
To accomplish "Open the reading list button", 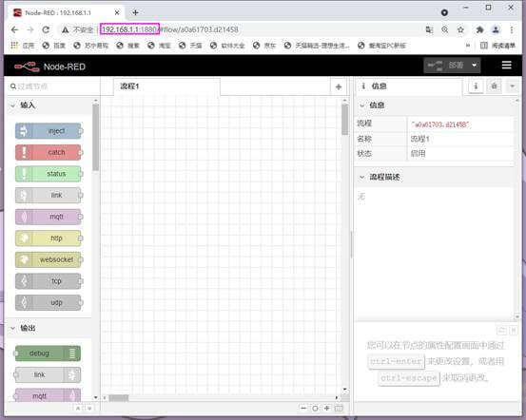I will click(x=497, y=46).
